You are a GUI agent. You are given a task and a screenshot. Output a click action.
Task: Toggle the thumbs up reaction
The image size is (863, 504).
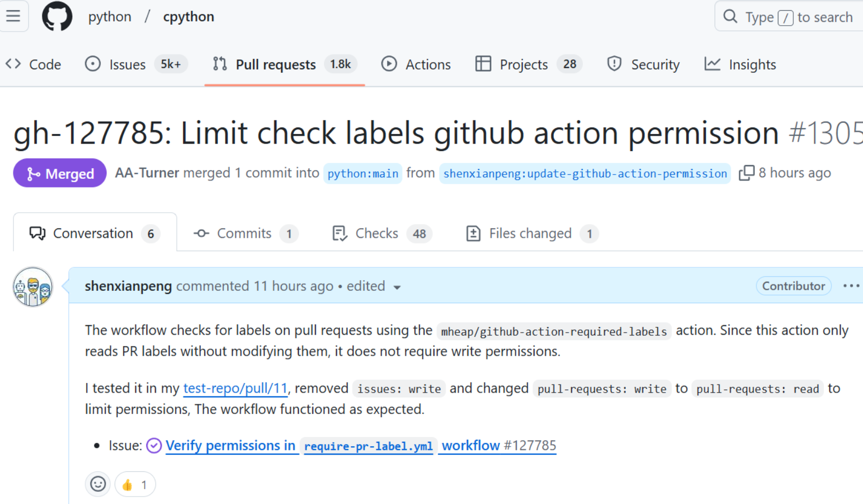135,485
